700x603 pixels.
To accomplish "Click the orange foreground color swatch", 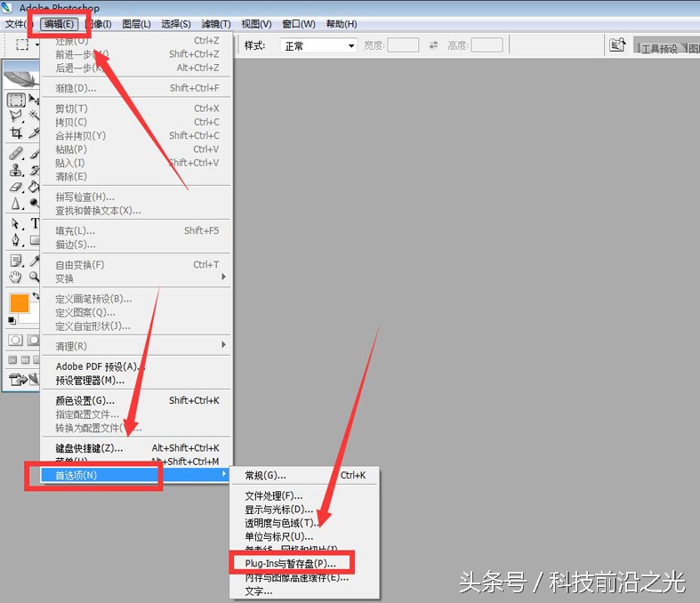I will coord(20,302).
